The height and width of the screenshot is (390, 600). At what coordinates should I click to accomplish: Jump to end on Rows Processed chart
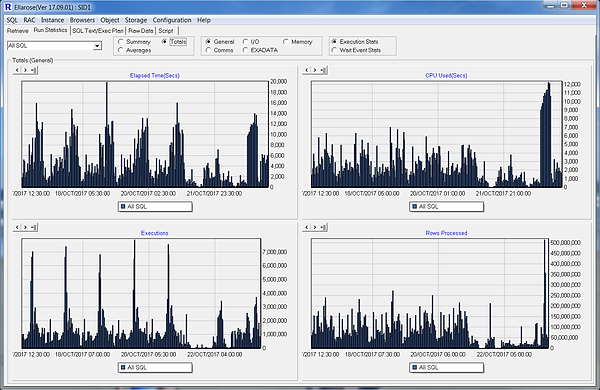click(323, 227)
